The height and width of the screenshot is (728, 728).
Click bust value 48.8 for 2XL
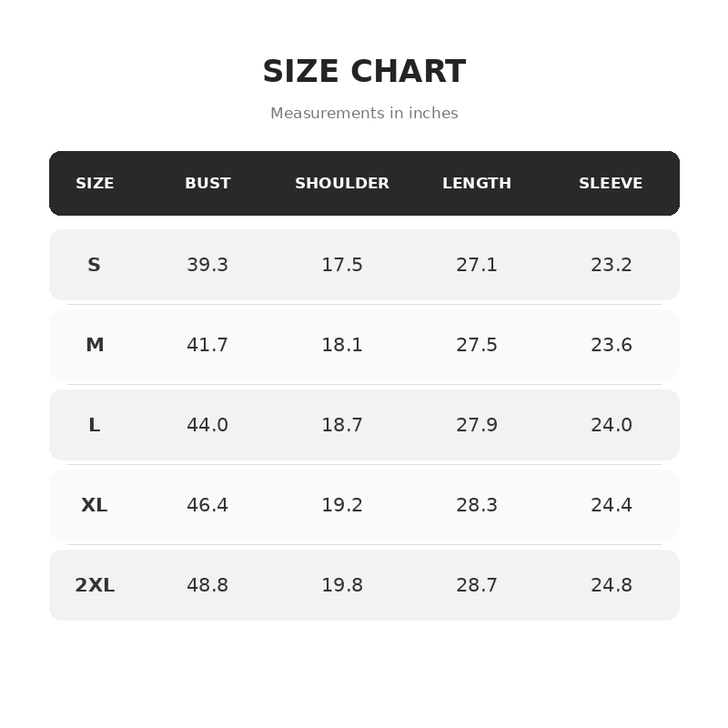tap(207, 585)
